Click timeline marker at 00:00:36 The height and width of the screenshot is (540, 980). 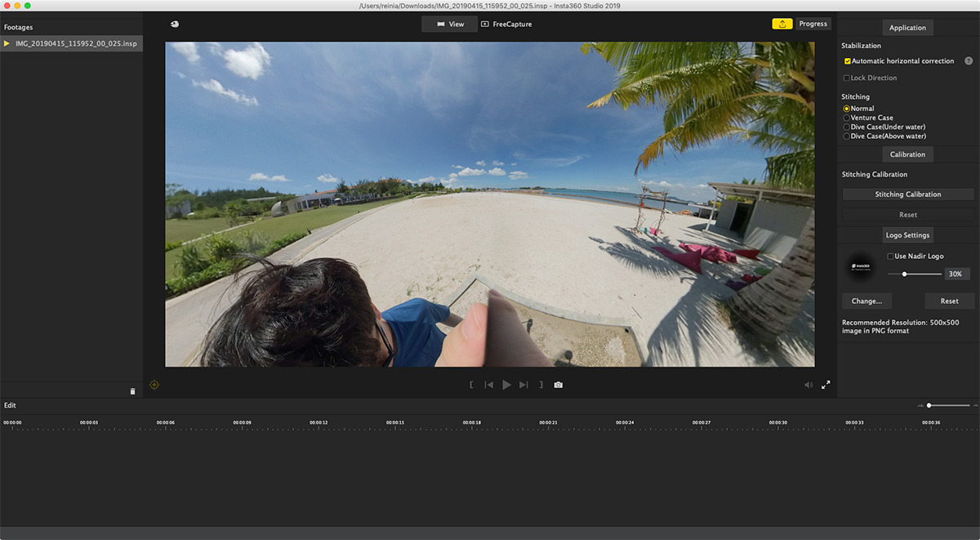931,422
